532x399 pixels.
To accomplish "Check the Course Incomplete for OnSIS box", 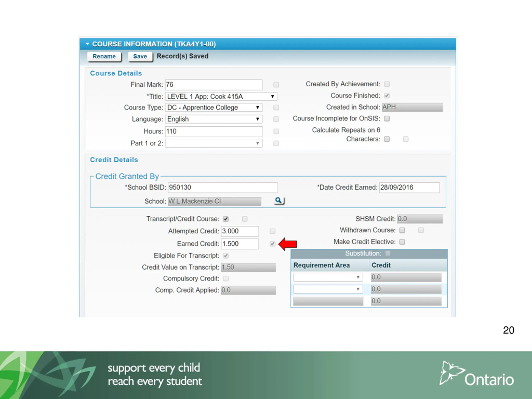I will [x=387, y=119].
